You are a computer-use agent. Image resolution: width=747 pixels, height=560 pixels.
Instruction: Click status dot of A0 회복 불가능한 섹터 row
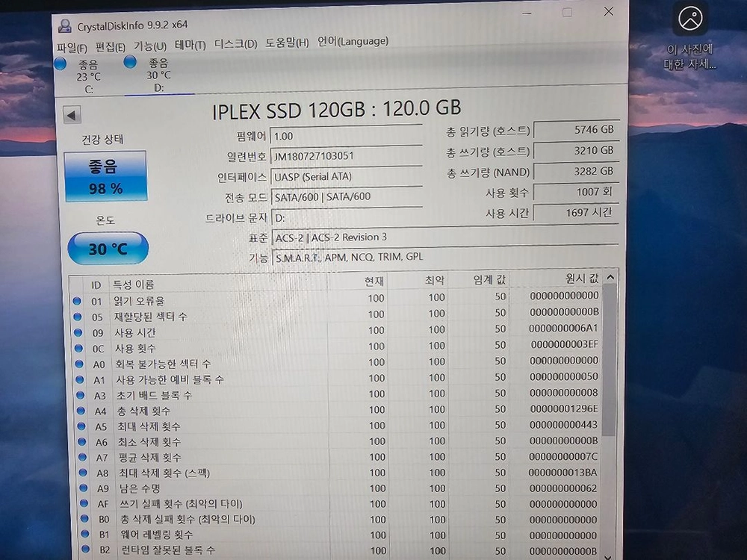[x=80, y=364]
